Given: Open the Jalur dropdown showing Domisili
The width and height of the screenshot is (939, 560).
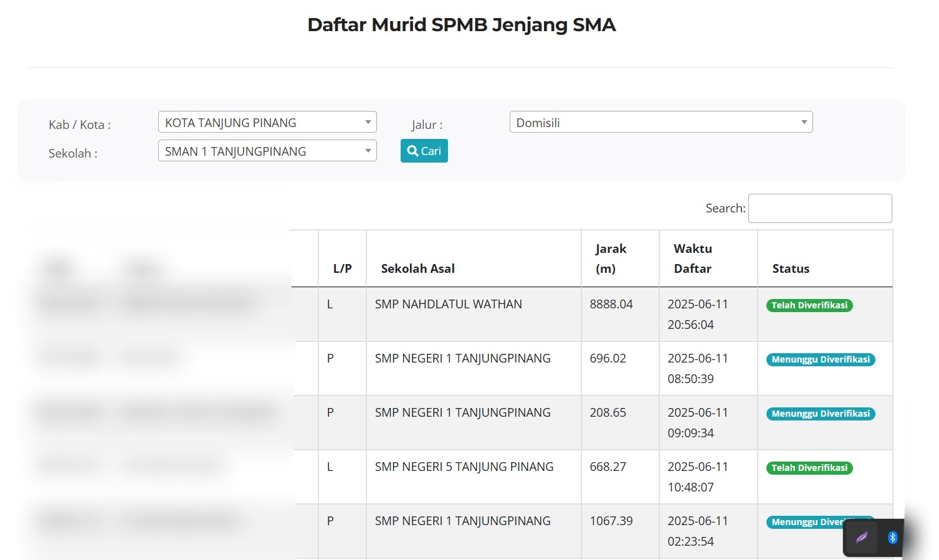Looking at the screenshot, I should 661,122.
